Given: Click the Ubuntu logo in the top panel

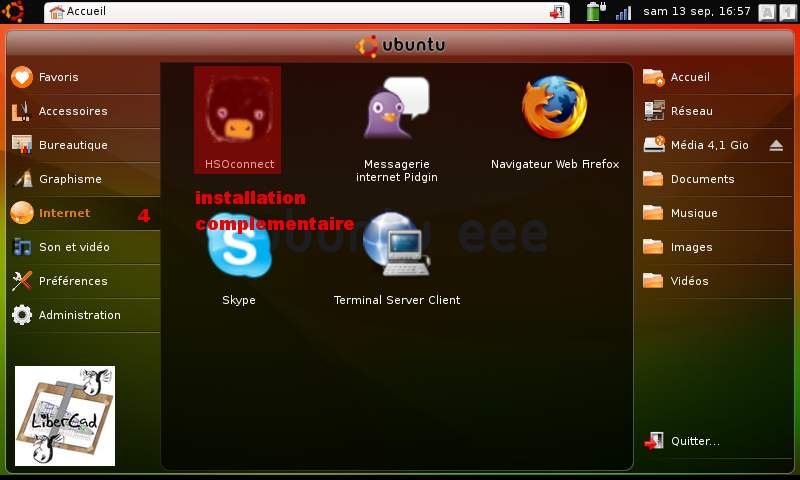Looking at the screenshot, I should click(13, 11).
